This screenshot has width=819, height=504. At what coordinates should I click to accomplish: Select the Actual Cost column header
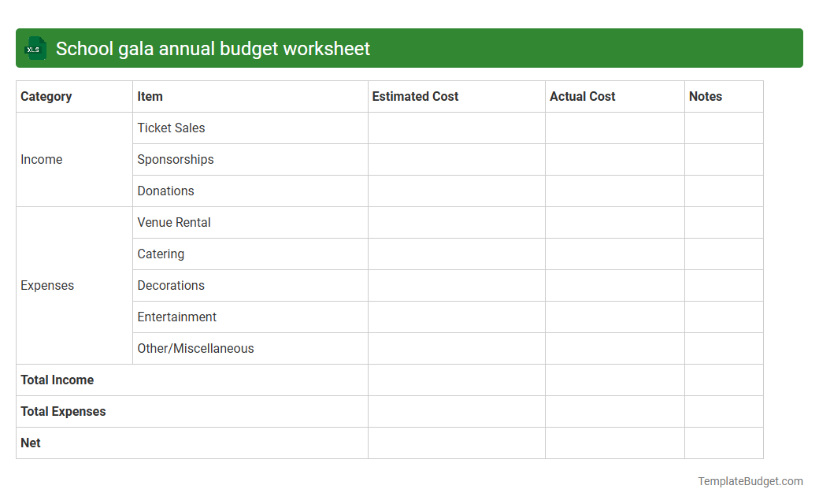click(583, 96)
